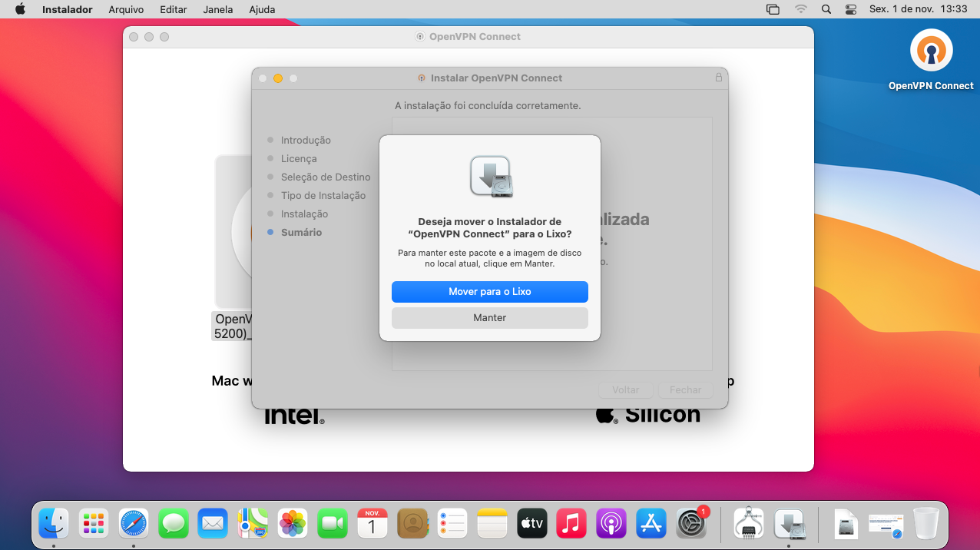Viewport: 980px width, 550px height.
Task: Click the lock icon in installer title bar
Action: coord(719,78)
